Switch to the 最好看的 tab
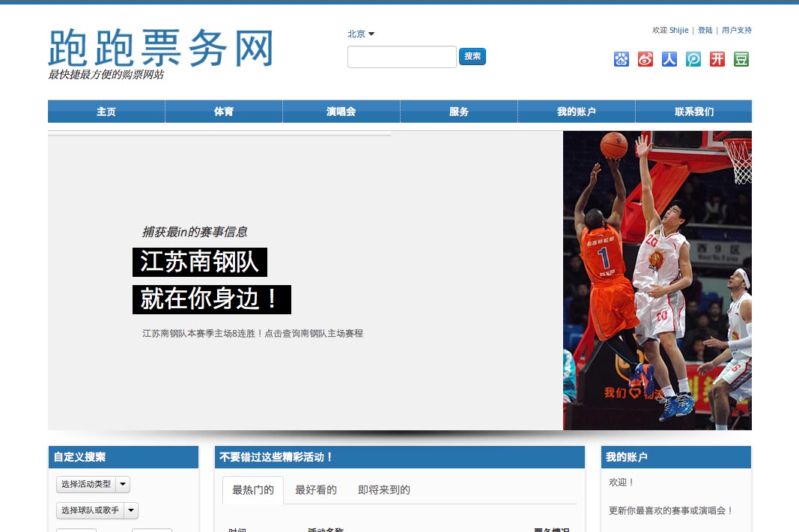 (316, 490)
